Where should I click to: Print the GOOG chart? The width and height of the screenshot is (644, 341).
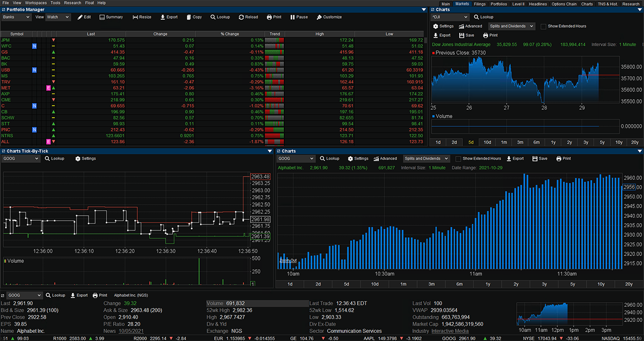coord(563,158)
